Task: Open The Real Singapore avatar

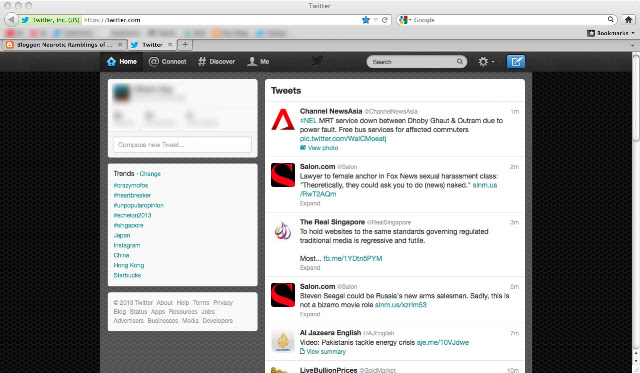Action: [283, 231]
